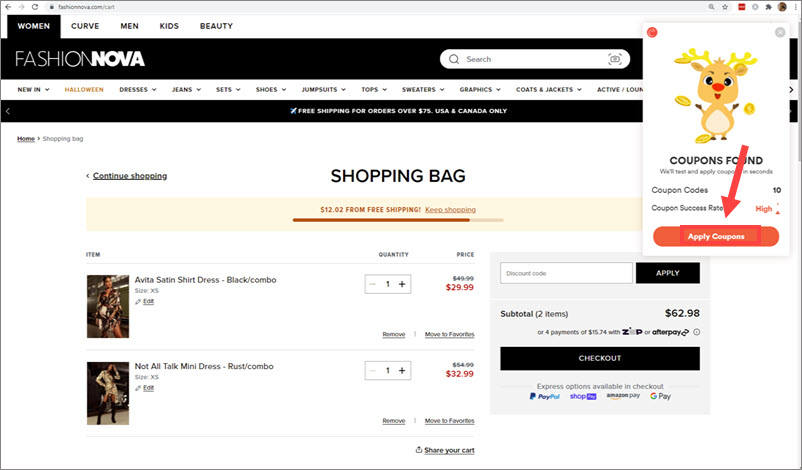Image resolution: width=802 pixels, height=470 pixels.
Task: Open the browser profile avatar
Action: click(x=782, y=7)
